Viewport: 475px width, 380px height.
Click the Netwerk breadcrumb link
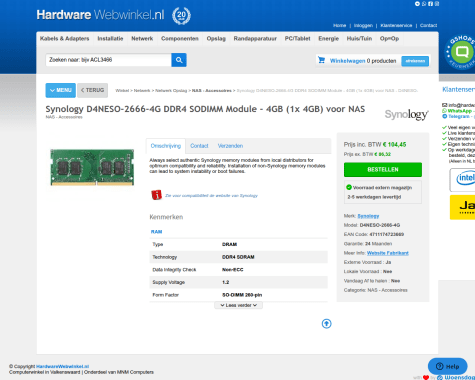(x=142, y=91)
